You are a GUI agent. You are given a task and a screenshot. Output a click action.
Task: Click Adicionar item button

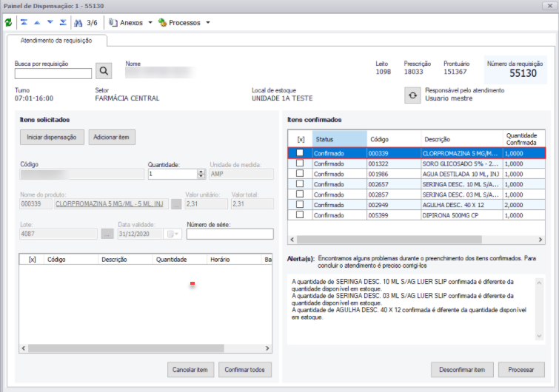tap(112, 137)
